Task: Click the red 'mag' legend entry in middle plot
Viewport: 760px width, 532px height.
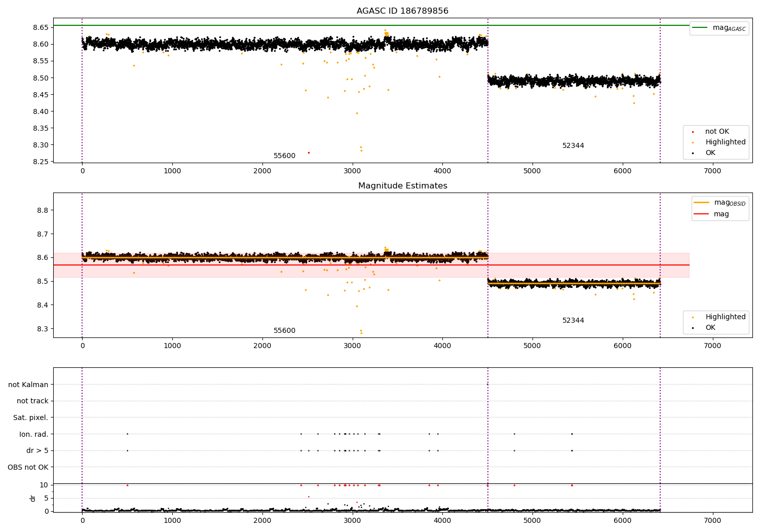Action: 721,214
